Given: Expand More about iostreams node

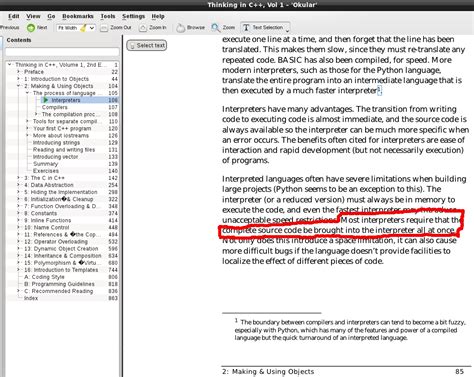Looking at the screenshot, I should (x=27, y=135).
